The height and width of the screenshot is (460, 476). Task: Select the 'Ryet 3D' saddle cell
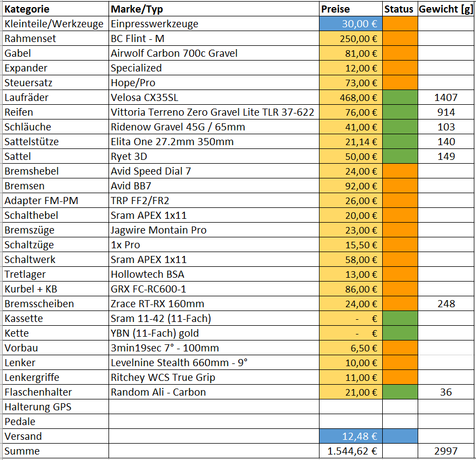click(x=214, y=156)
